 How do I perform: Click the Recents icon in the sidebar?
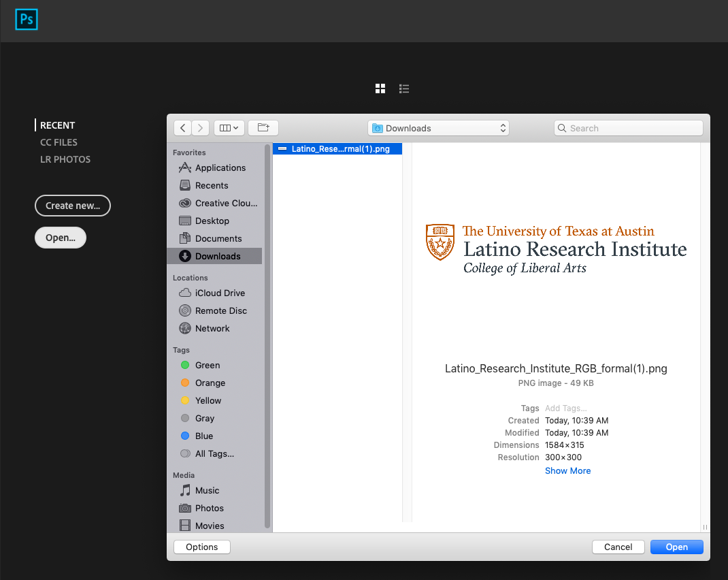point(185,185)
